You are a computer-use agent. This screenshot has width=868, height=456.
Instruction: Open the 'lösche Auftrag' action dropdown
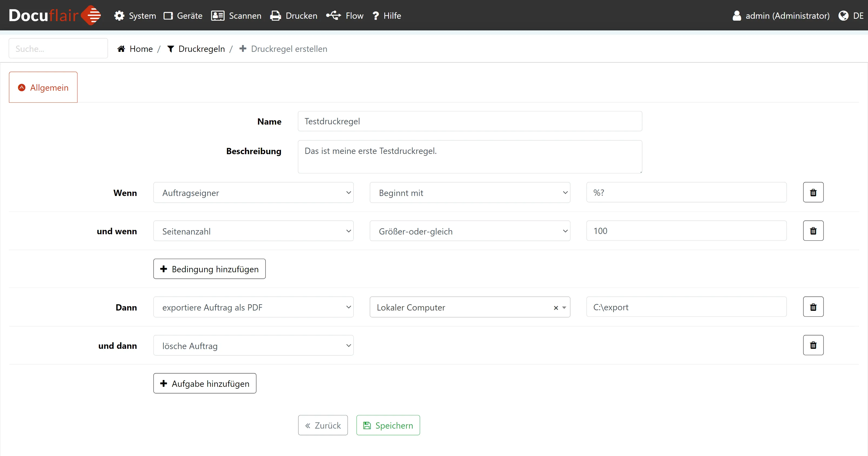[253, 345]
